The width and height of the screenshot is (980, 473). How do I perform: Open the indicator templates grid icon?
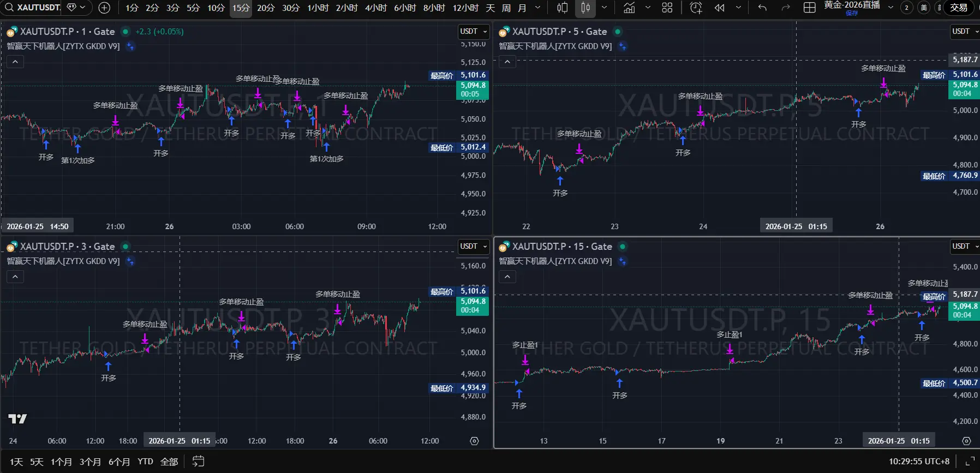click(x=667, y=8)
